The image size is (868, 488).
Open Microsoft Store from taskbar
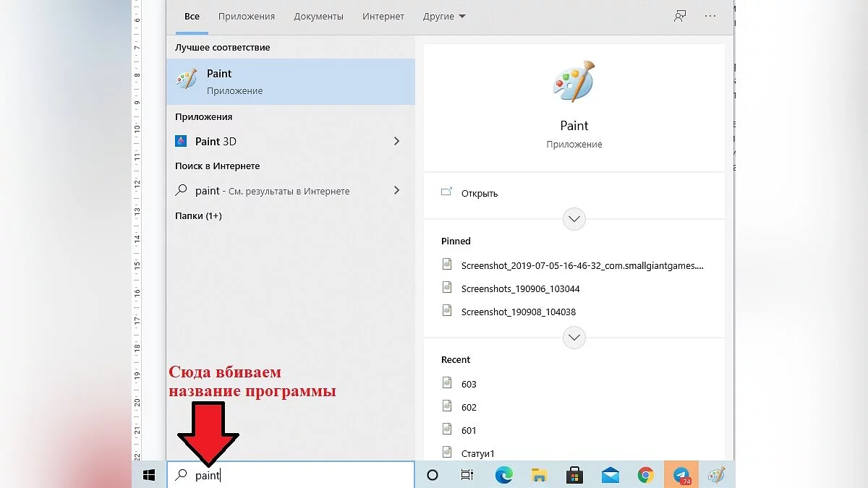pos(575,475)
